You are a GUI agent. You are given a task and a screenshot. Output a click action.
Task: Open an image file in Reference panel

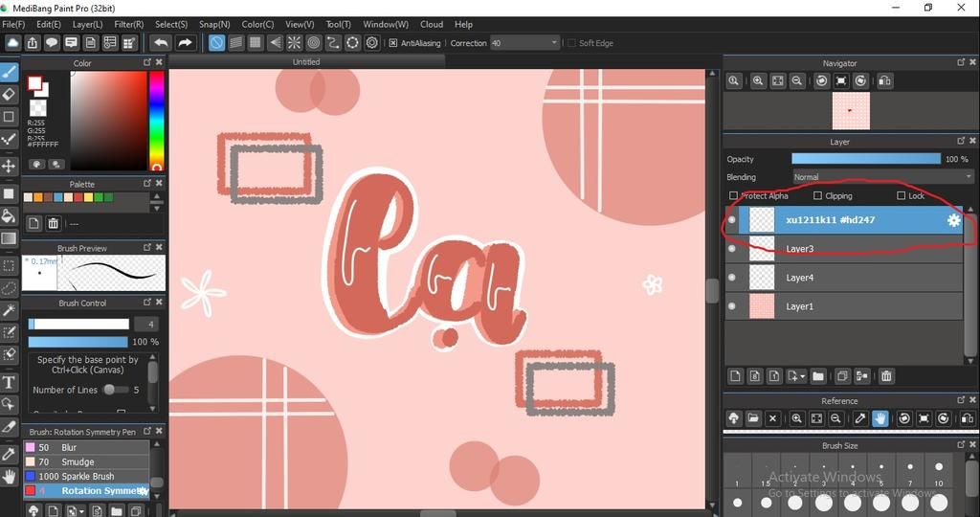click(x=753, y=418)
